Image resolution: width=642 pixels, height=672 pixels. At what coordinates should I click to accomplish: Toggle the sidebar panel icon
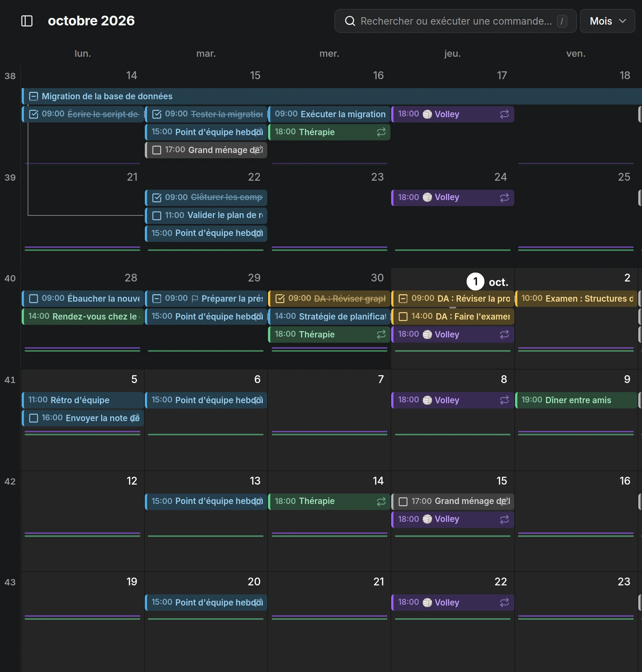click(27, 21)
